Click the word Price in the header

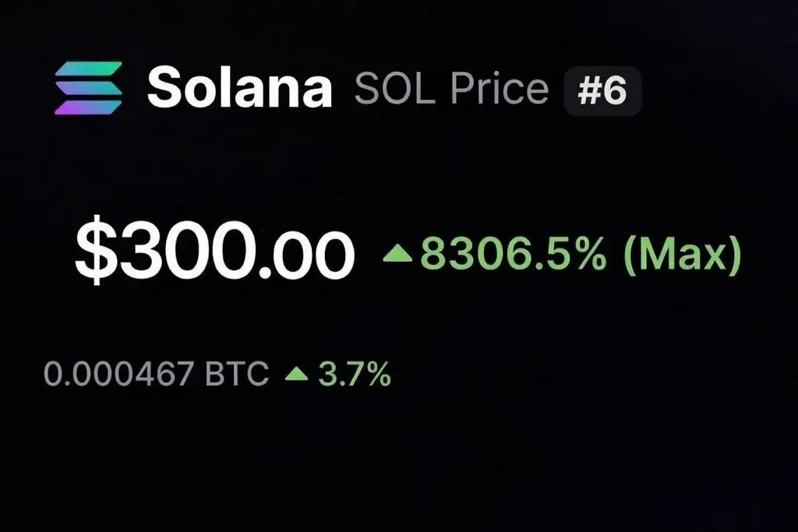(x=498, y=89)
